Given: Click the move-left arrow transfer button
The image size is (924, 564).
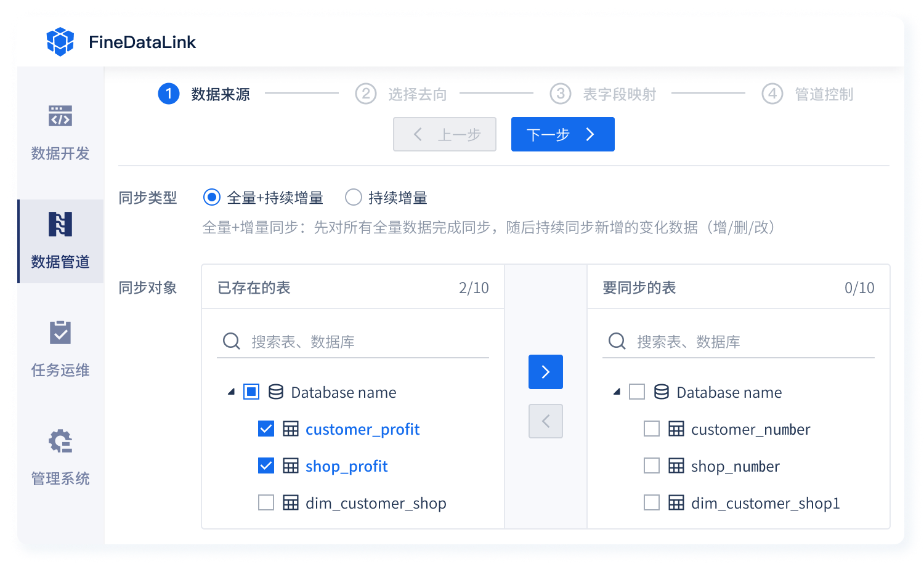Looking at the screenshot, I should (545, 421).
